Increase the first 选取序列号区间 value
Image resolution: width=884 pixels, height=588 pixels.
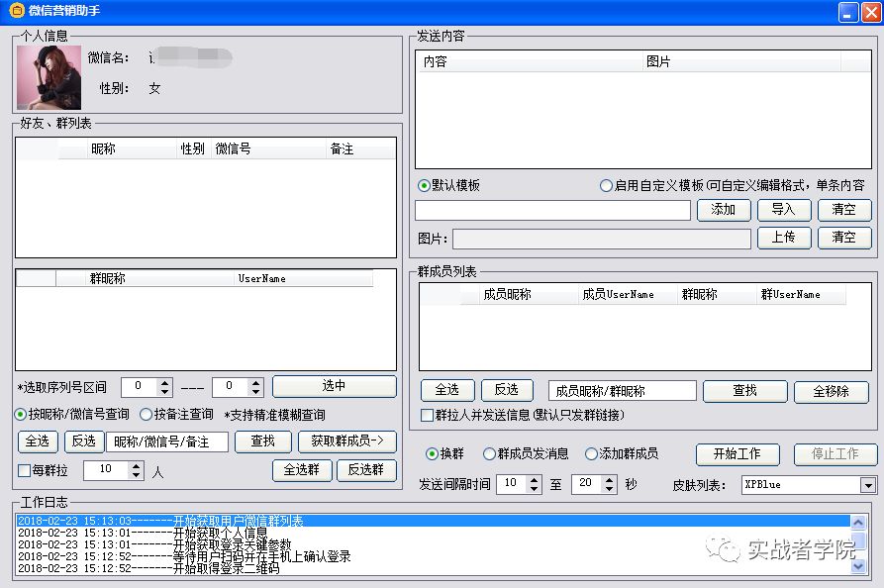(x=164, y=383)
